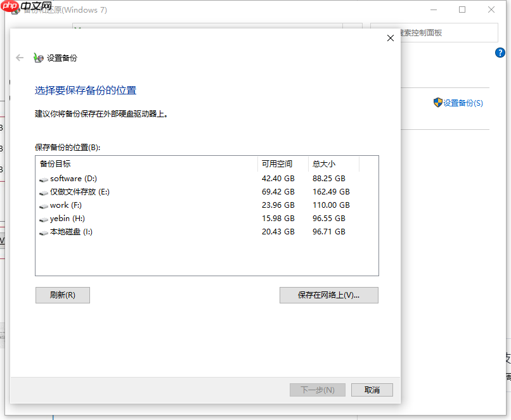Select the yebin (H:) drive icon

(x=44, y=219)
